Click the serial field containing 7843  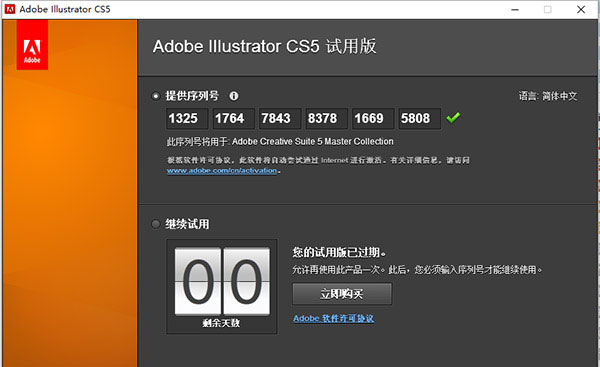click(x=280, y=119)
